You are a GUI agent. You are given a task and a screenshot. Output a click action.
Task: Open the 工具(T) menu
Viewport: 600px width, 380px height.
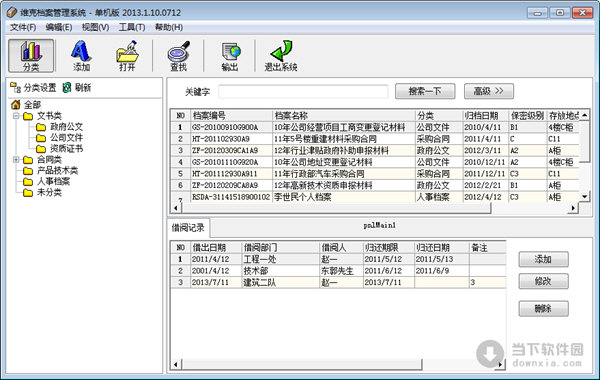pyautogui.click(x=132, y=27)
